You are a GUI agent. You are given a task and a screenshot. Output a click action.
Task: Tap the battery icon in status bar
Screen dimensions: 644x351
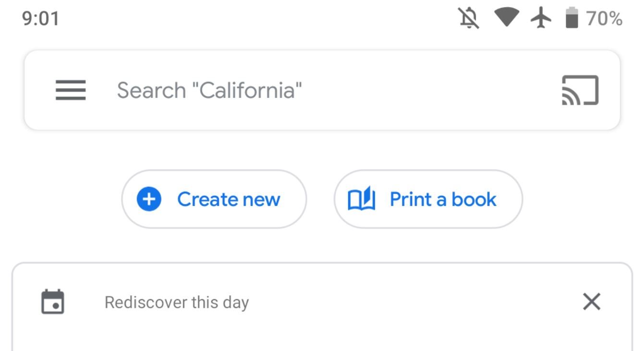[x=571, y=19]
